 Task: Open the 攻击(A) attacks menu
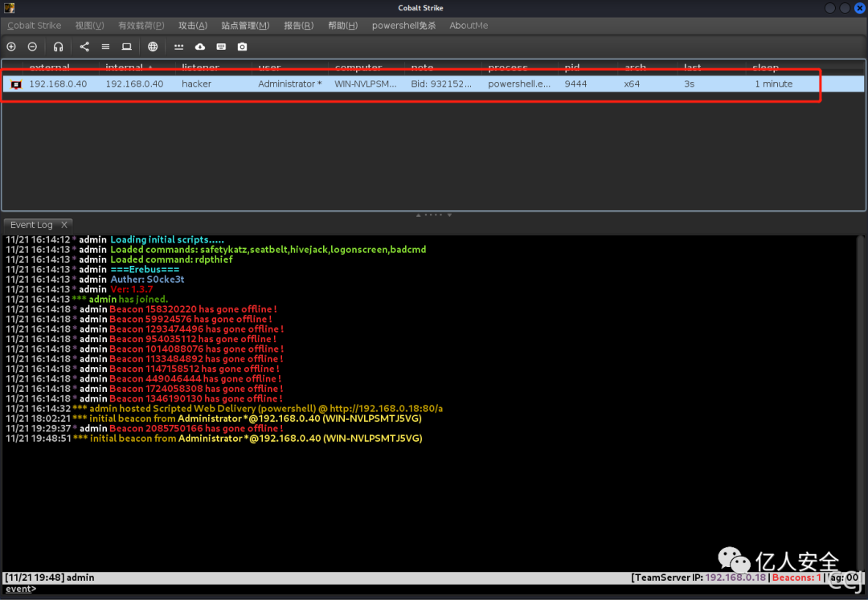pyautogui.click(x=193, y=26)
